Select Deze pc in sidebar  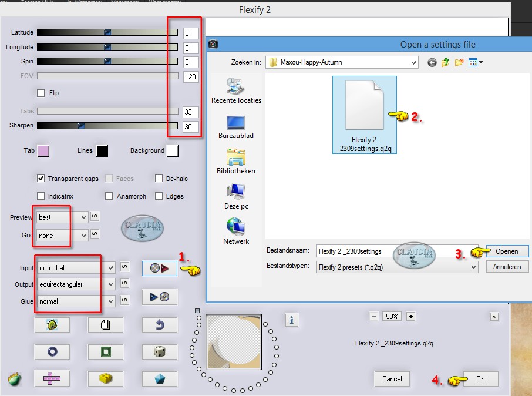(x=236, y=197)
